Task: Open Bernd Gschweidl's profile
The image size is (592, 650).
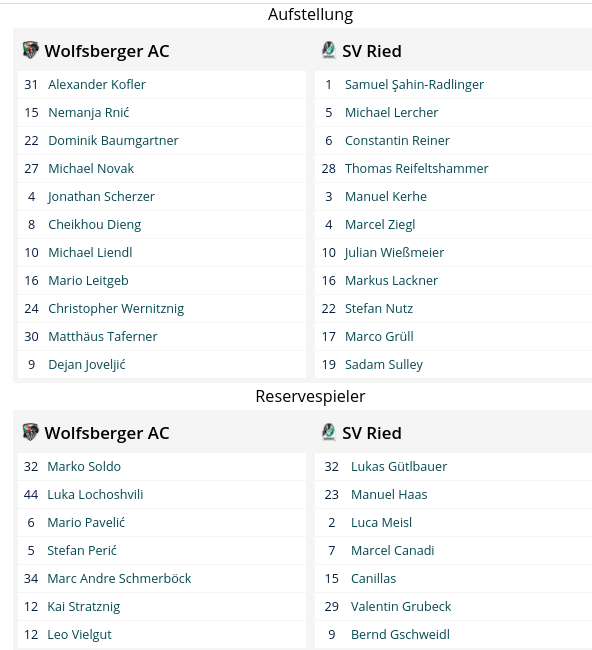Action: tap(400, 635)
